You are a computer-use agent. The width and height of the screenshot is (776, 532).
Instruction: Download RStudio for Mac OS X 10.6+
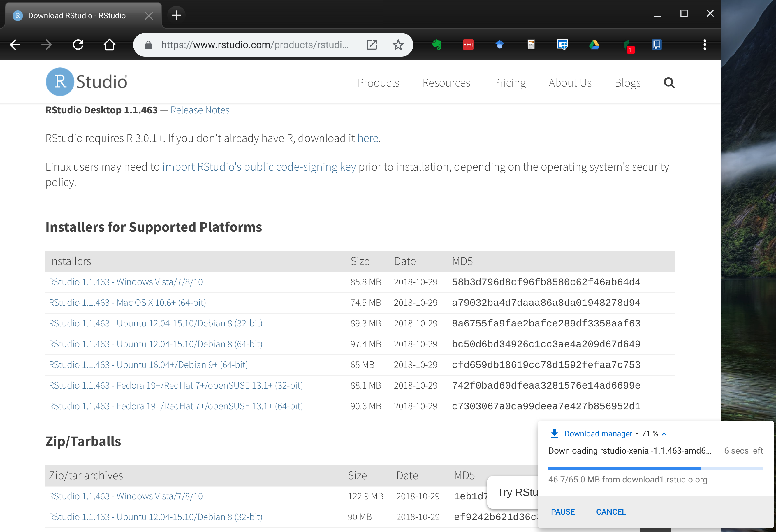[127, 303]
